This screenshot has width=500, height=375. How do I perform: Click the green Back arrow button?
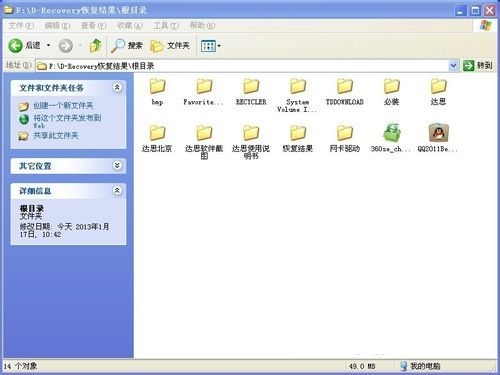click(15, 46)
